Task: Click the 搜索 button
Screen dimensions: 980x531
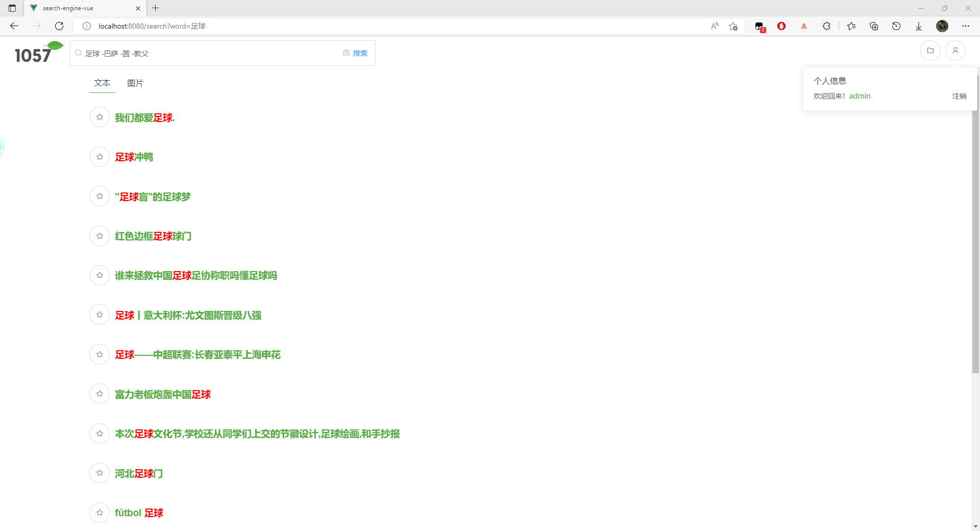Action: tap(360, 53)
